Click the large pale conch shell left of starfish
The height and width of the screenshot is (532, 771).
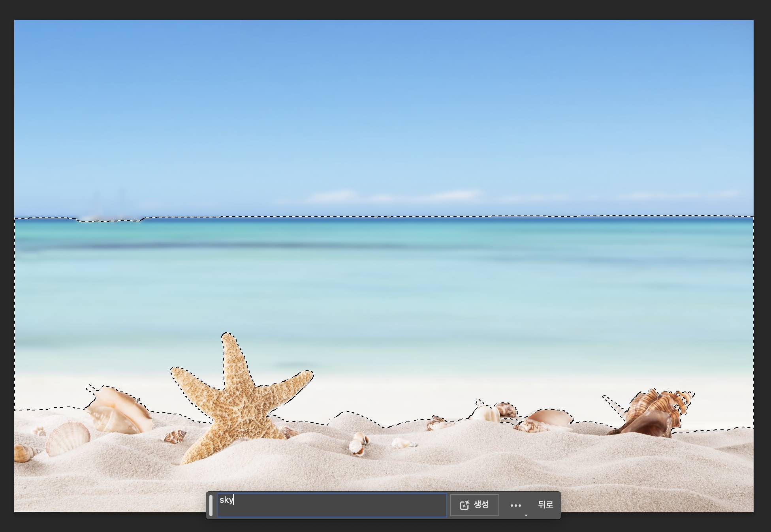click(x=118, y=410)
